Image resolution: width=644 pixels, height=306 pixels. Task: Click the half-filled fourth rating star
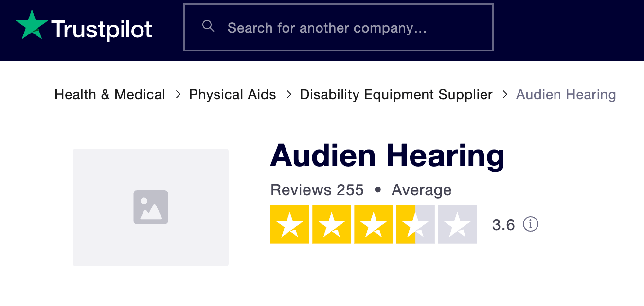415,224
